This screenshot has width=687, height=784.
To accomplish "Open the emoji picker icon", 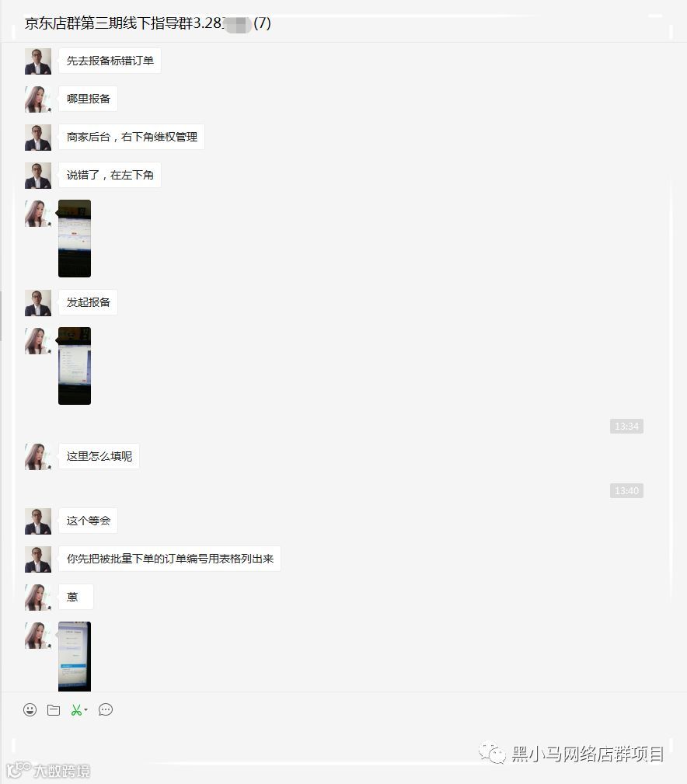I will coord(30,709).
